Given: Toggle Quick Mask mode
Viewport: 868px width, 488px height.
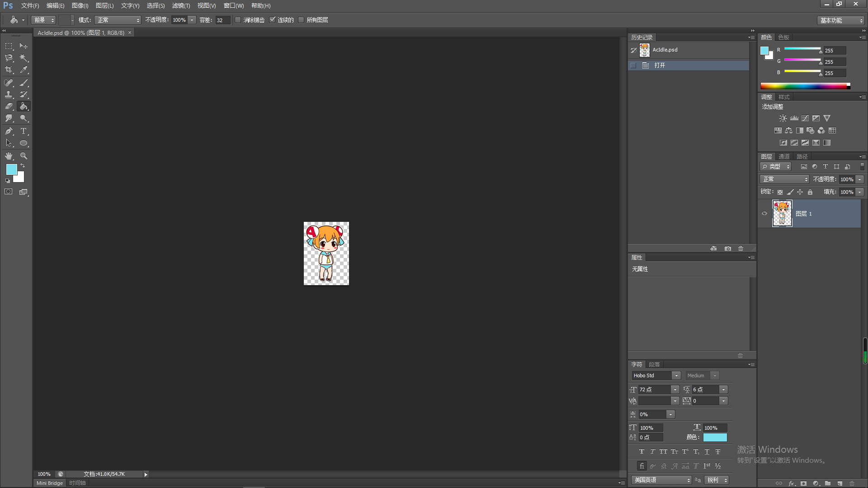Looking at the screenshot, I should (x=9, y=192).
